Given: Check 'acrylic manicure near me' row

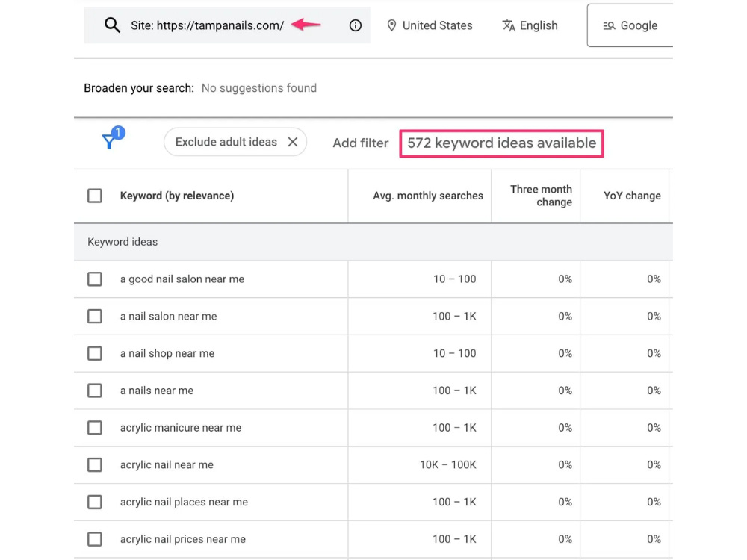Looking at the screenshot, I should [x=95, y=428].
